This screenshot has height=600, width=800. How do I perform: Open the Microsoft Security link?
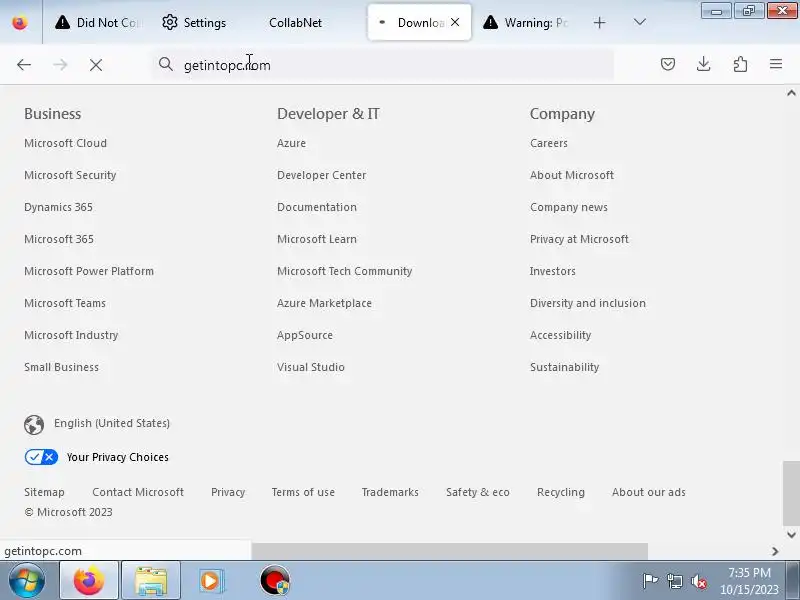click(70, 175)
